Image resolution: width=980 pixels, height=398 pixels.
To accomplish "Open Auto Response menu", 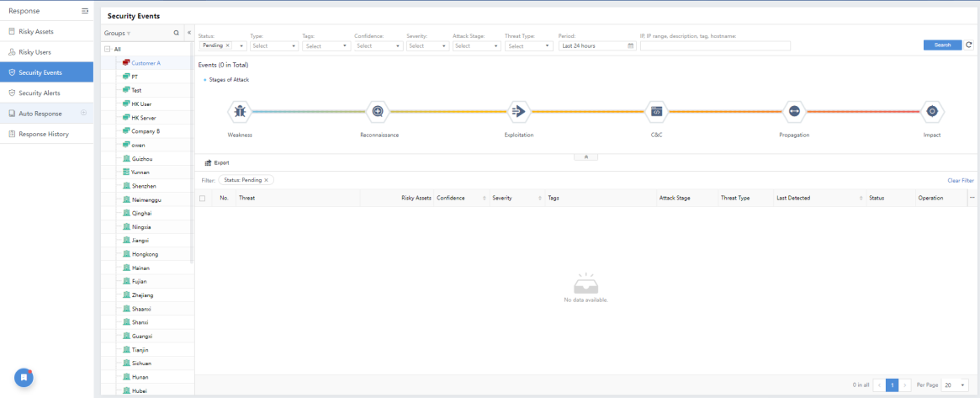I will coord(40,114).
